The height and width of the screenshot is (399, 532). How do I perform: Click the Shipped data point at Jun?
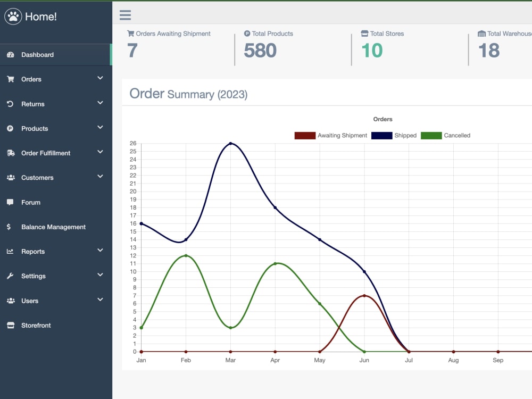pyautogui.click(x=364, y=271)
